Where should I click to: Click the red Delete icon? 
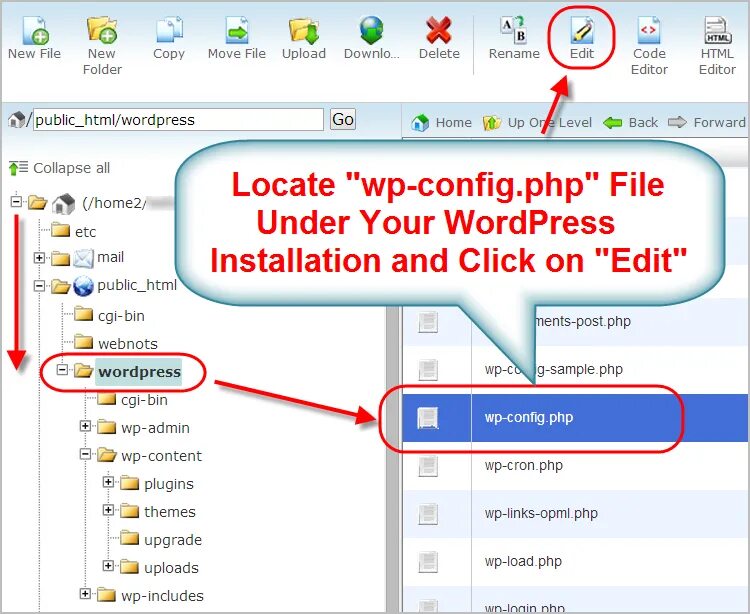[439, 31]
